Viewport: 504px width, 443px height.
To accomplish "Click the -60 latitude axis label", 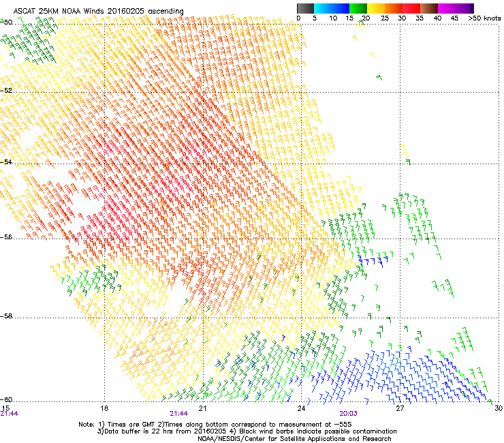I will tap(6, 399).
